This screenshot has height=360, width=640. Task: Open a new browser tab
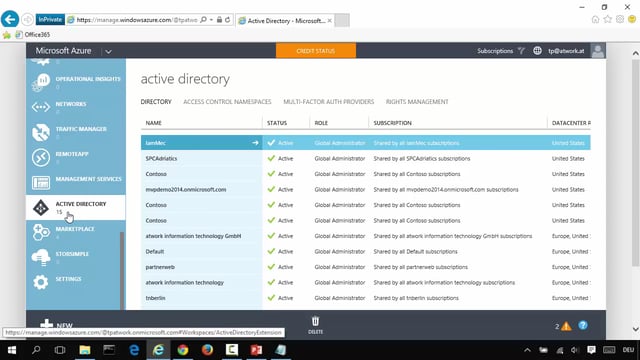342,20
